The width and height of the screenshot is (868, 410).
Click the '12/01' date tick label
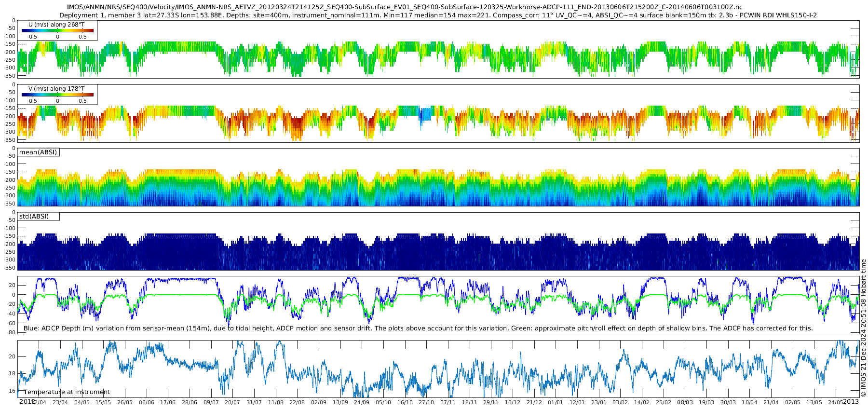tap(577, 402)
